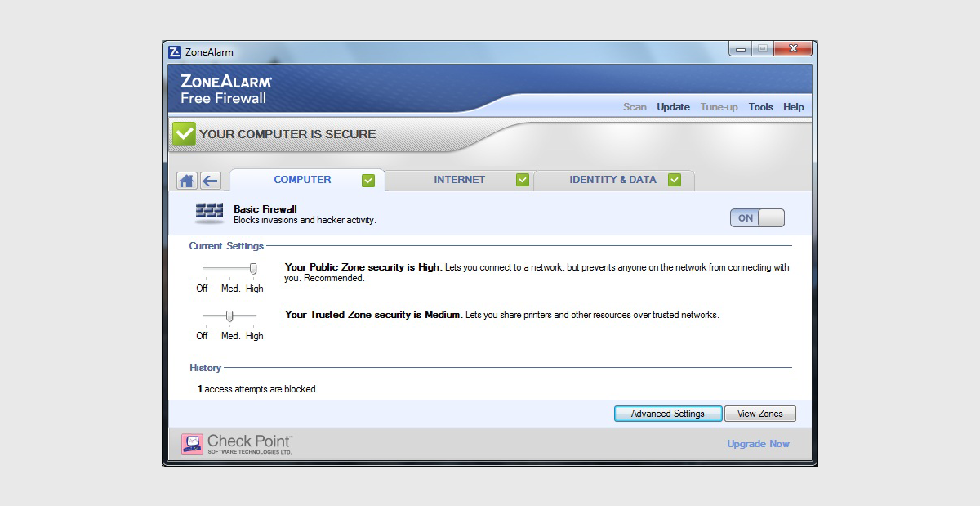
Task: Click 'YOUR COMPUTER IS SECURE' status text
Action: 287,134
